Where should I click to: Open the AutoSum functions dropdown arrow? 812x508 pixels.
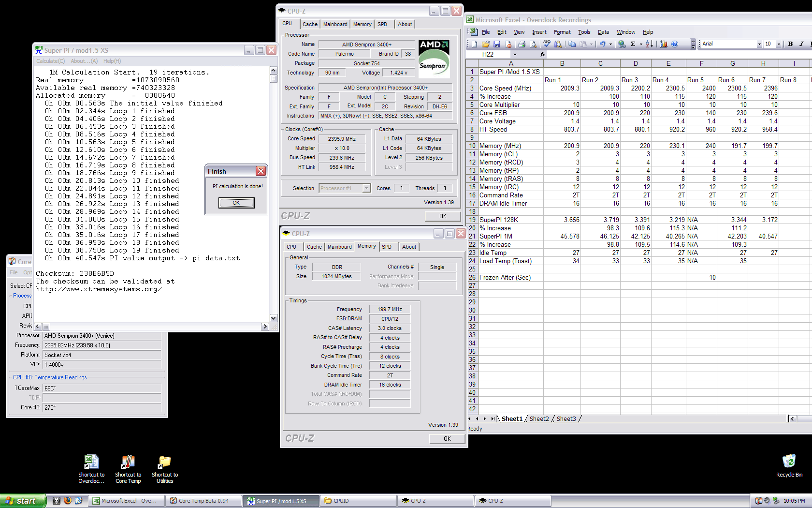(641, 44)
